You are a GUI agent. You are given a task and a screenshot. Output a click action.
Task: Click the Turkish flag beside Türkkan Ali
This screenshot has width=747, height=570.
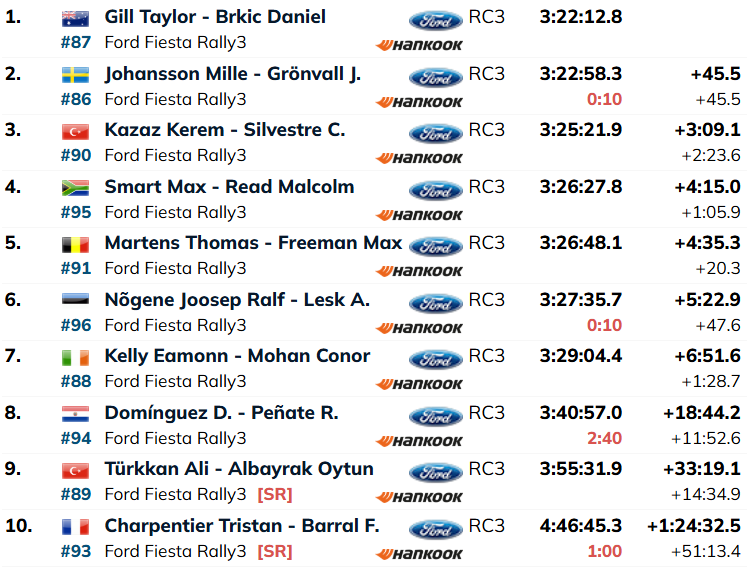pos(75,471)
